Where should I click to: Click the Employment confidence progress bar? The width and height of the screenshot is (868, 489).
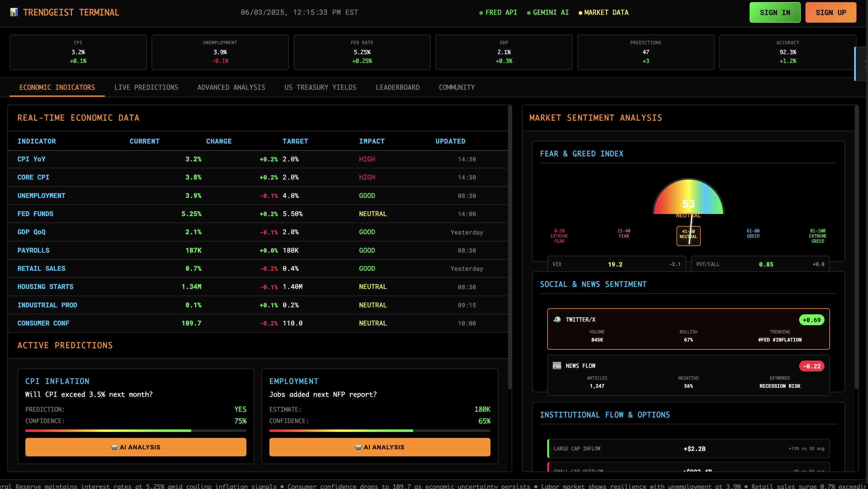point(379,431)
